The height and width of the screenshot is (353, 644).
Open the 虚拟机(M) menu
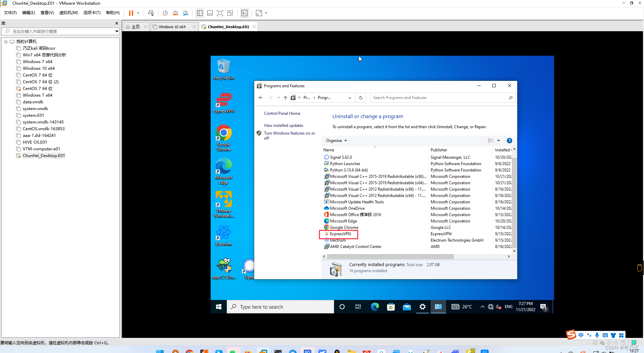pos(69,13)
